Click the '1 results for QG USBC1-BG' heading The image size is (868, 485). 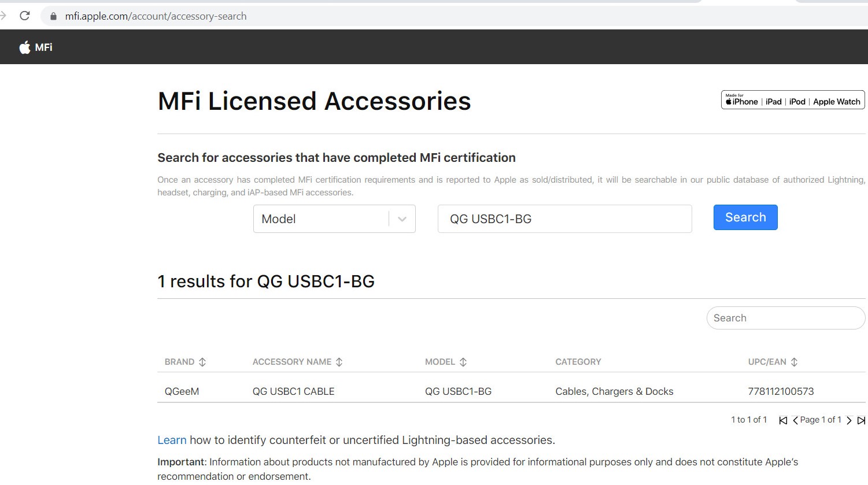click(x=266, y=282)
